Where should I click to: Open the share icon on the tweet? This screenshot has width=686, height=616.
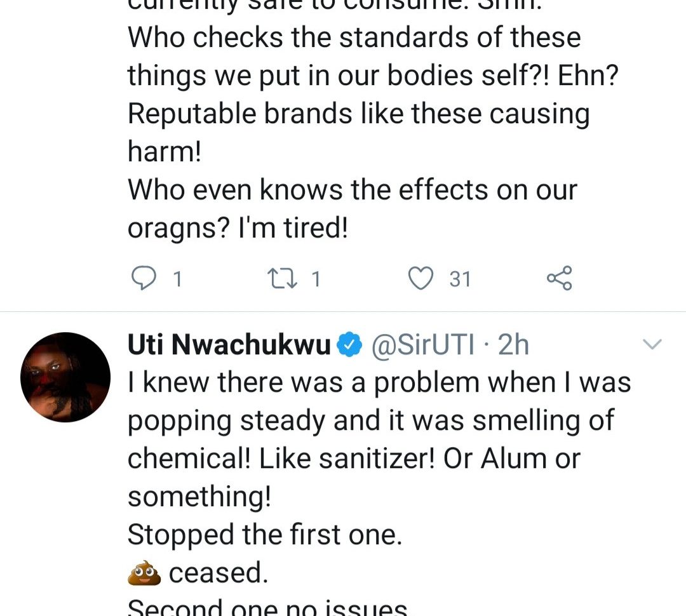coord(559,278)
